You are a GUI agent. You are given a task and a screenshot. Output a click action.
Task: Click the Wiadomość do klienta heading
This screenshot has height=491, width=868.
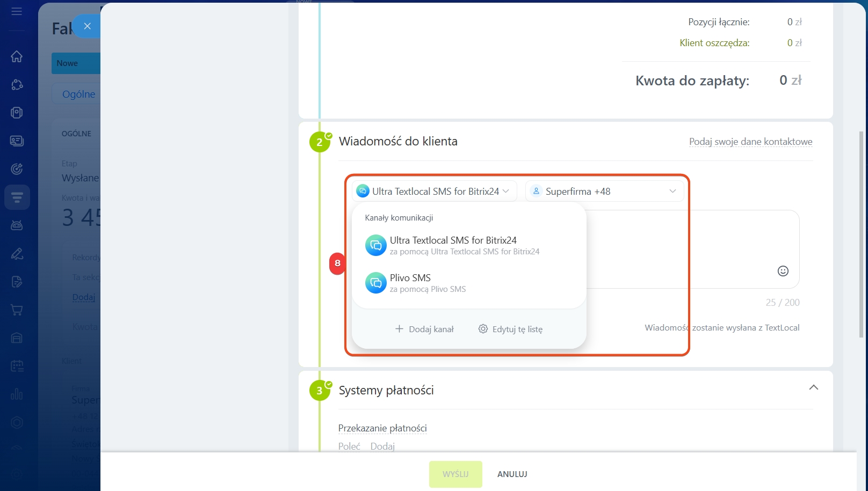pos(398,141)
